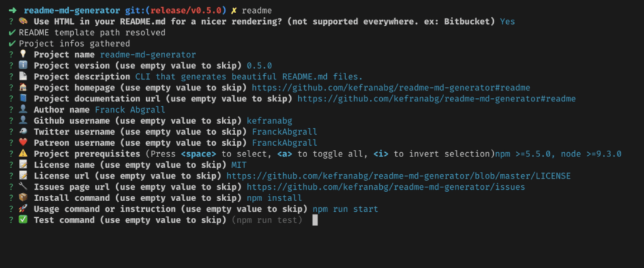Click the green check by README template path resolved

point(12,32)
